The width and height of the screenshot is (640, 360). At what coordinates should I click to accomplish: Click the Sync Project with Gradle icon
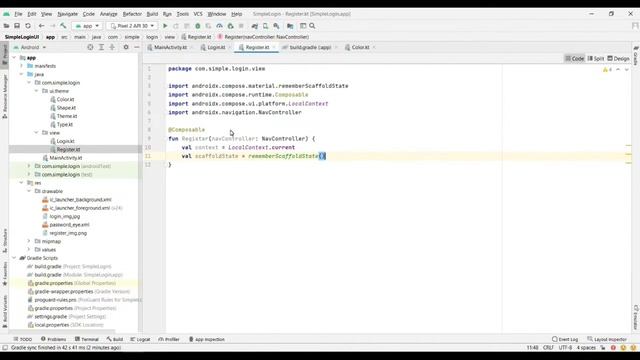click(255, 26)
